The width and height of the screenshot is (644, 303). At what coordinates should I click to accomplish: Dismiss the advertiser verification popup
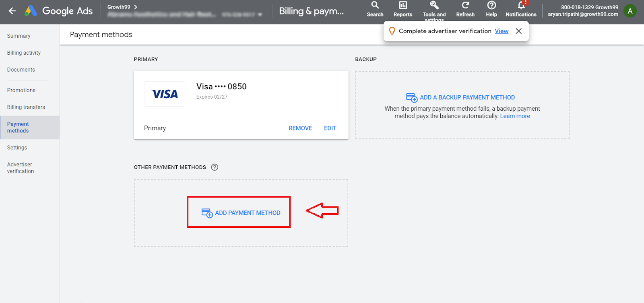coord(519,31)
